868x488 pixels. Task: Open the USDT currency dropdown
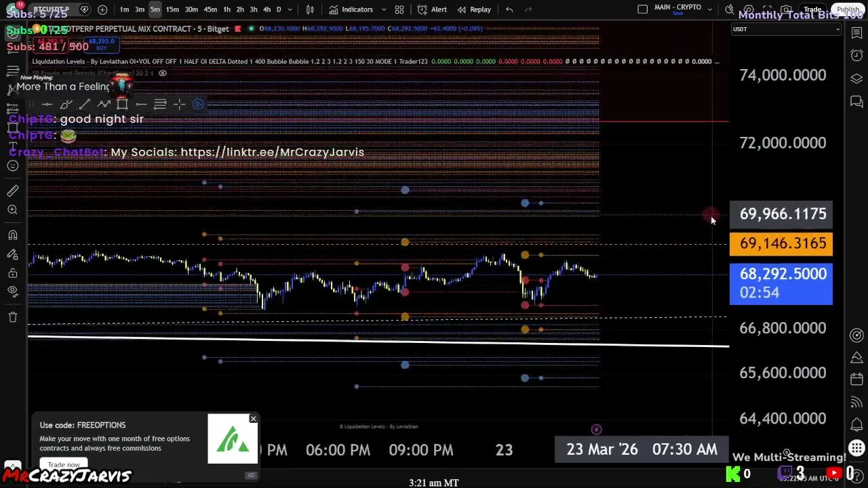tap(787, 29)
